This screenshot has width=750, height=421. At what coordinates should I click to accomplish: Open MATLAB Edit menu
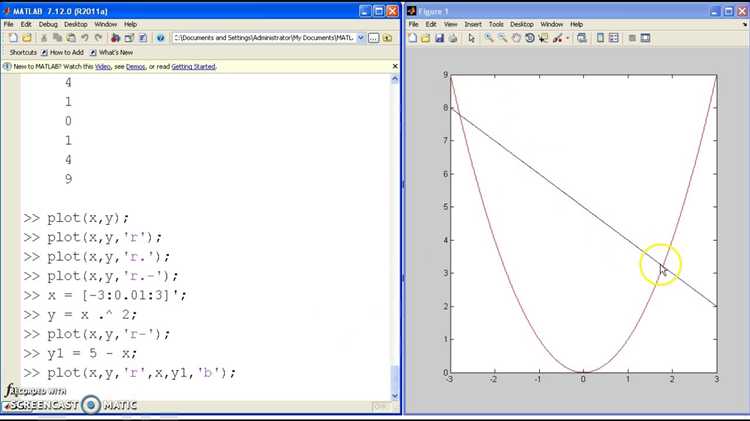point(26,24)
